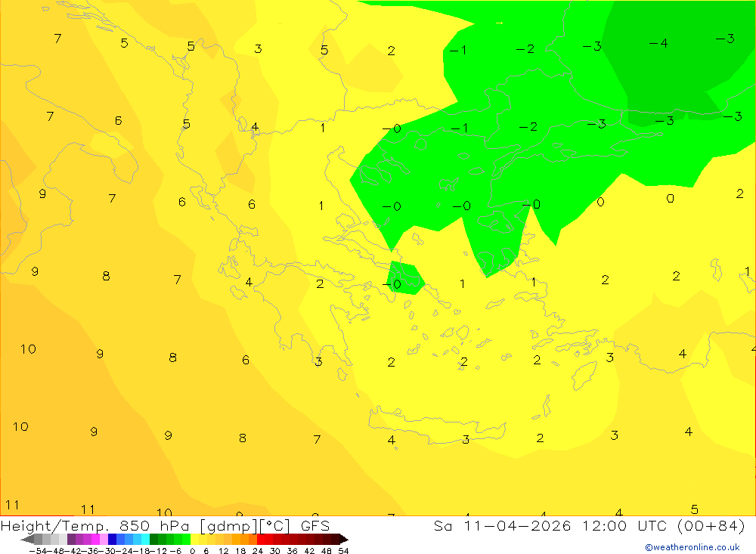Pick the dark purple swatch at scale value -42
Screen dimensions: 756x554
click(71, 539)
